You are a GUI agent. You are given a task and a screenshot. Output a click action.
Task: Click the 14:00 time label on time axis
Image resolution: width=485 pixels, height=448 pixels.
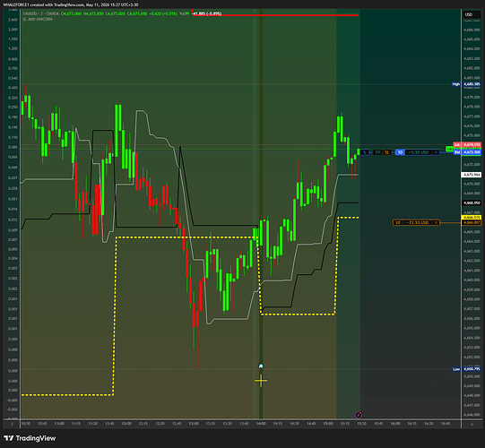coord(261,424)
